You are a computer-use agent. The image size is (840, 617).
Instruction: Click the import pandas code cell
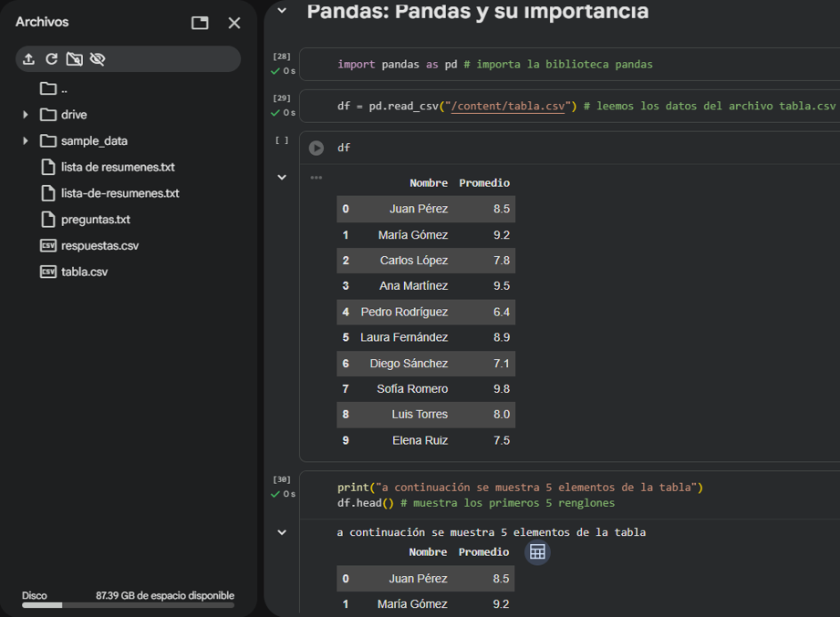[570, 64]
